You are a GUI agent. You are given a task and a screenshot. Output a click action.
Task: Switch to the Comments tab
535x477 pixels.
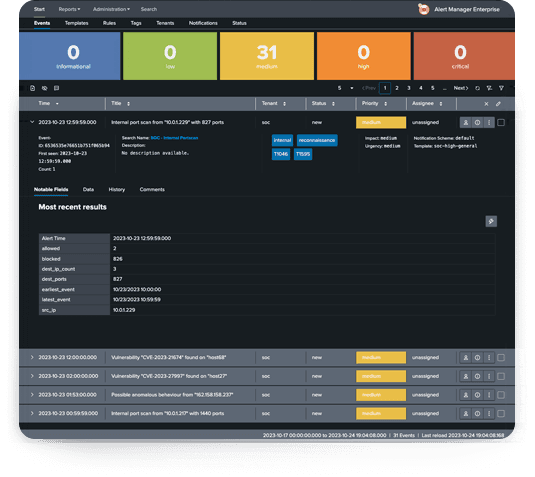[152, 189]
